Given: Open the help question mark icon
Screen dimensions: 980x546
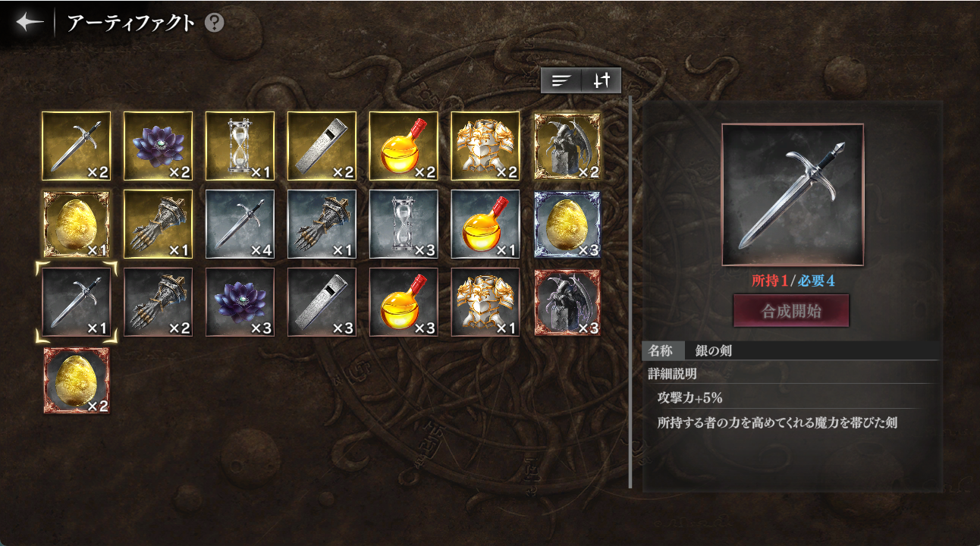Looking at the screenshot, I should [x=215, y=23].
